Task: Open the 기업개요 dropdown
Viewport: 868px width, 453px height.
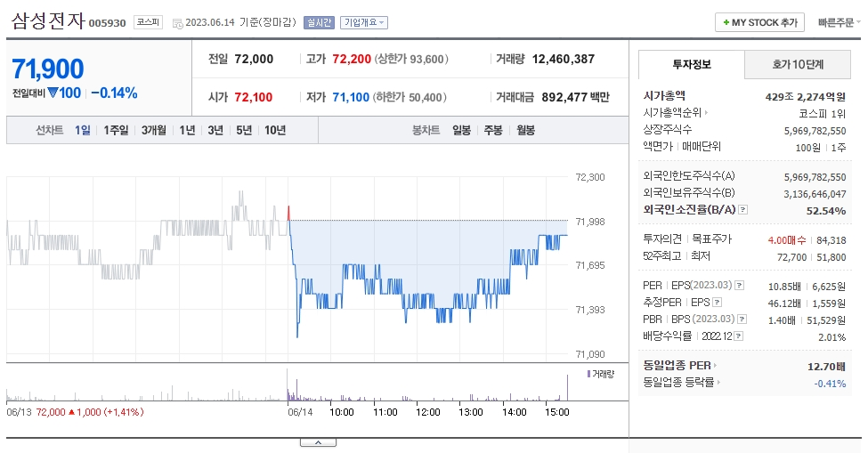Action: point(364,22)
